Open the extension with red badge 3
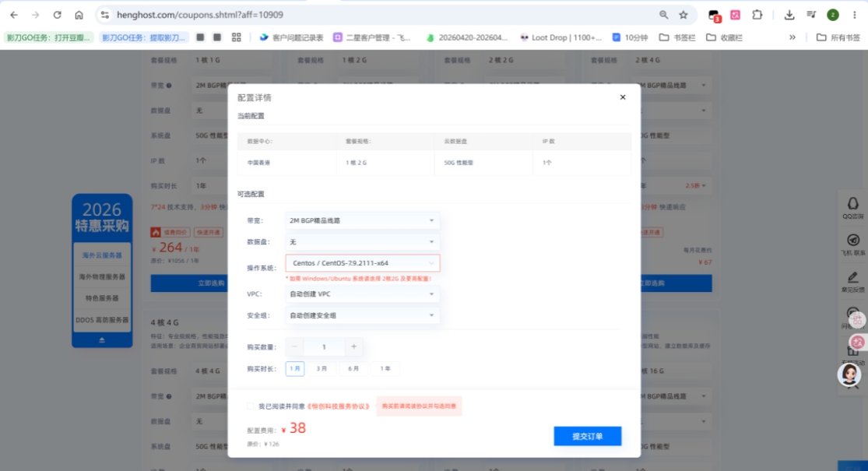The height and width of the screenshot is (471, 868). 714,16
